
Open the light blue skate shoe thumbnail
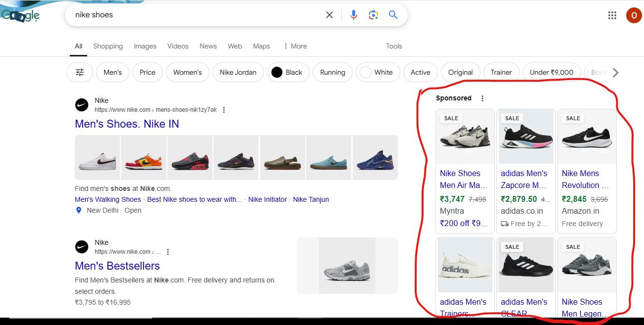329,157
